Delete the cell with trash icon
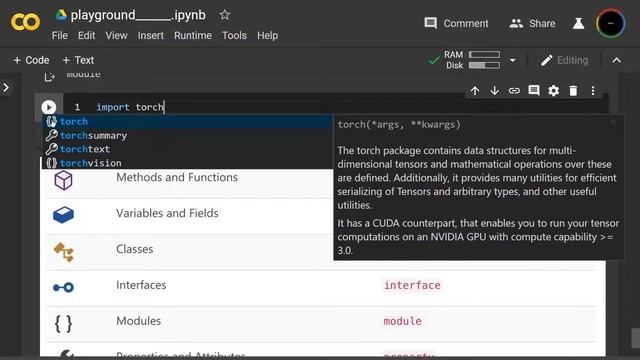 [573, 91]
